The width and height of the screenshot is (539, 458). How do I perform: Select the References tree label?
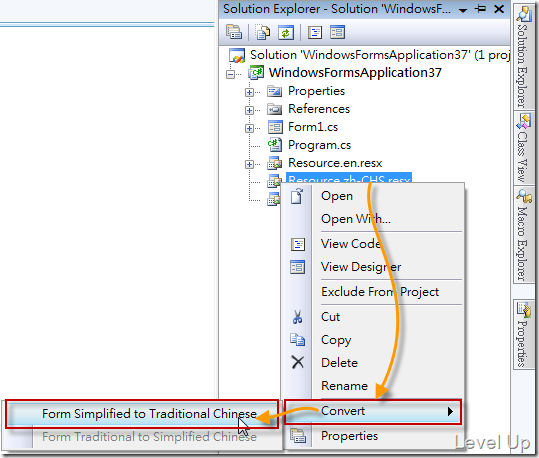(319, 109)
